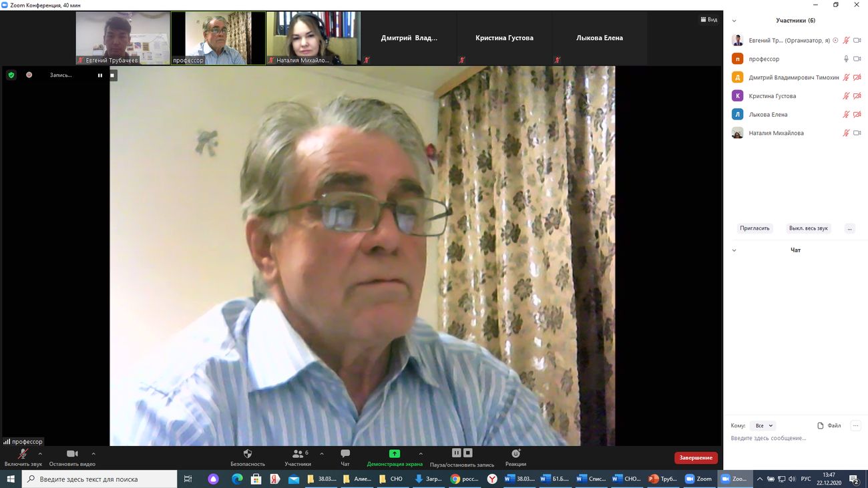The image size is (868, 488).
Task: Collapse the Участники (6) panel chevron
Action: point(734,21)
